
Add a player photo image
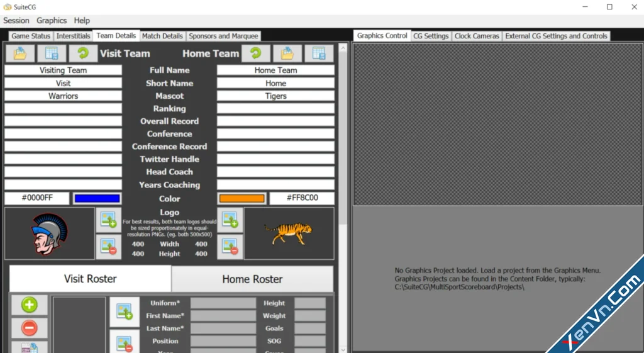tap(125, 311)
